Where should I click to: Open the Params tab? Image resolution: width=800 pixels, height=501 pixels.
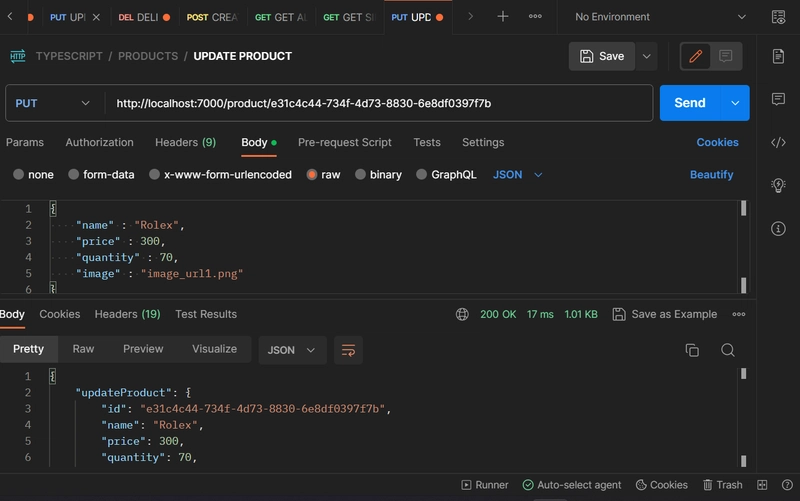pyautogui.click(x=24, y=142)
